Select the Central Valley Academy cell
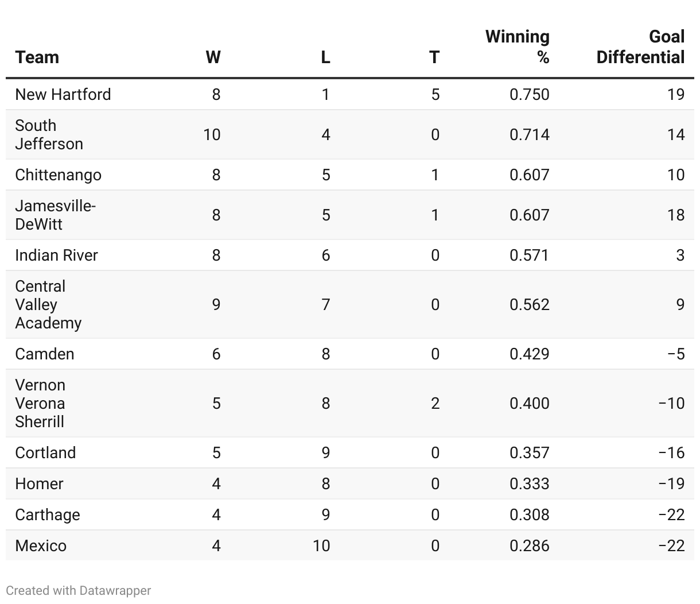This screenshot has height=604, width=700. pyautogui.click(x=48, y=304)
